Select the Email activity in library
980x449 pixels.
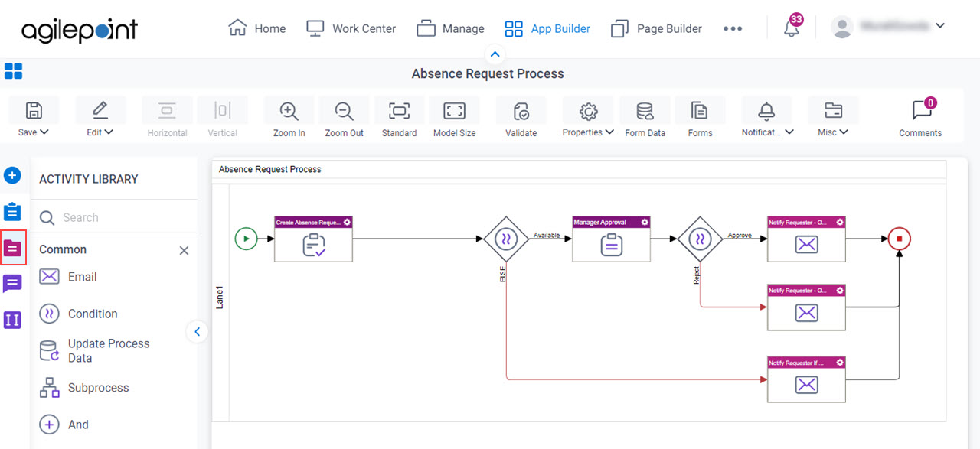[x=68, y=277]
